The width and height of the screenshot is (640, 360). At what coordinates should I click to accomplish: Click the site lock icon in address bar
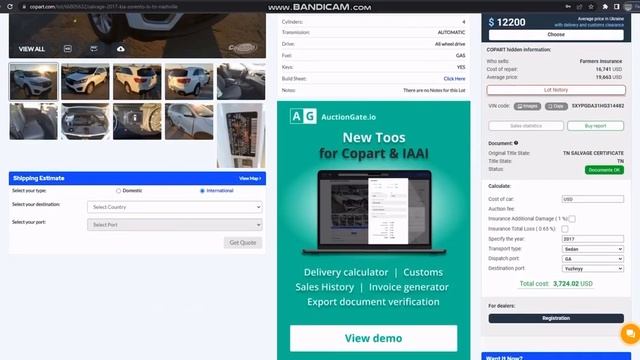[24, 7]
